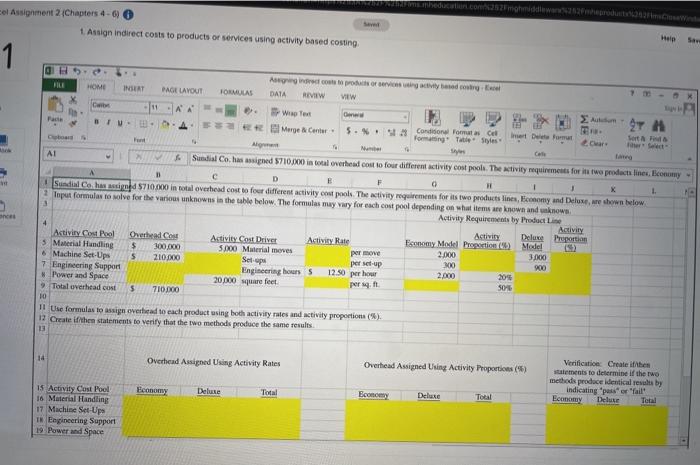The width and height of the screenshot is (700, 465).
Task: Switch to the REVIEW tab
Action: point(313,95)
